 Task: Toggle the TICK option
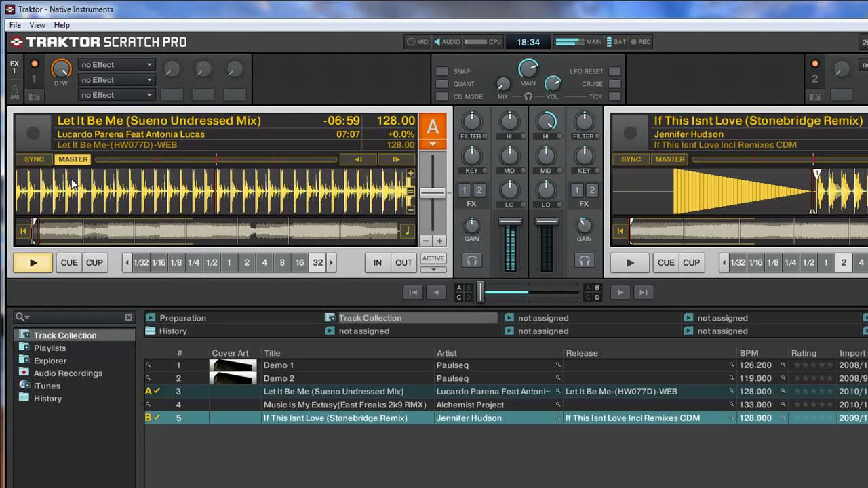pos(614,97)
